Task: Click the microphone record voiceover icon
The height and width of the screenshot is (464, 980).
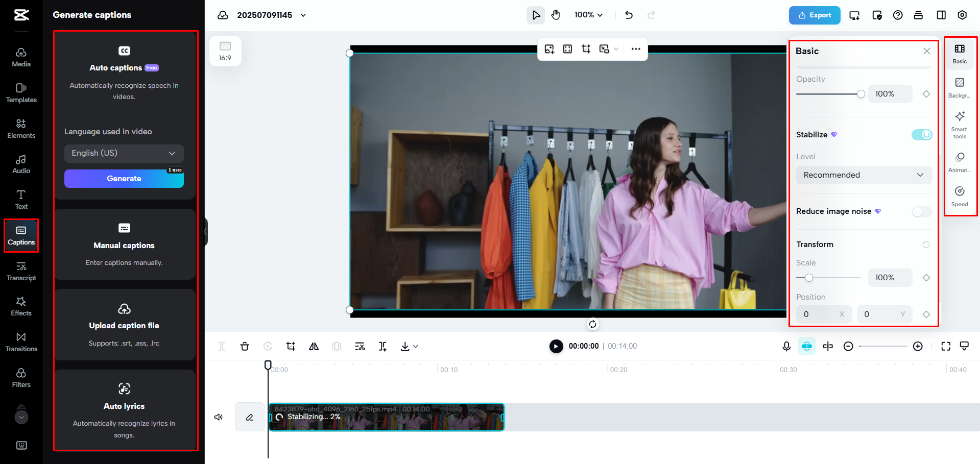Action: pos(786,346)
